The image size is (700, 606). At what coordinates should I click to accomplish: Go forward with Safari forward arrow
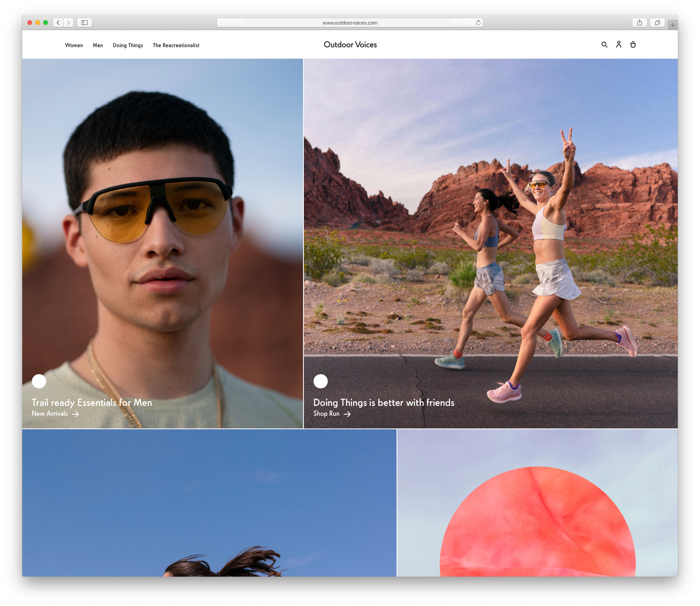click(x=68, y=23)
